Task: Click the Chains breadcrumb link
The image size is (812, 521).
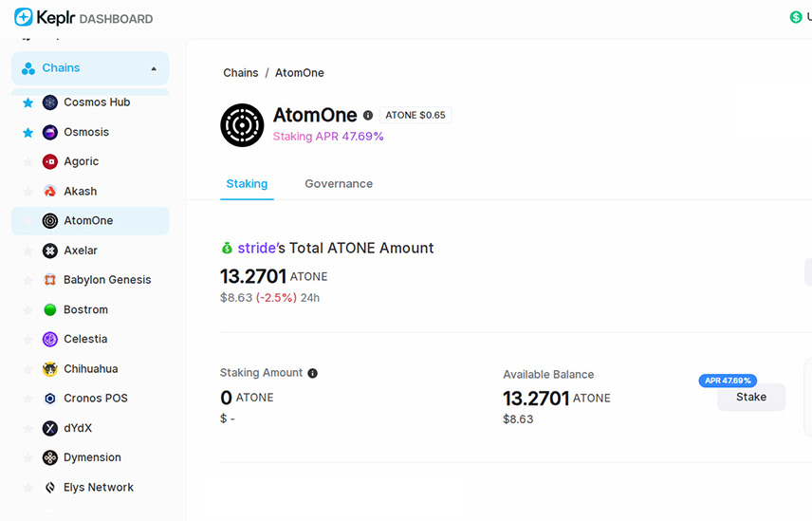Action: (x=241, y=73)
